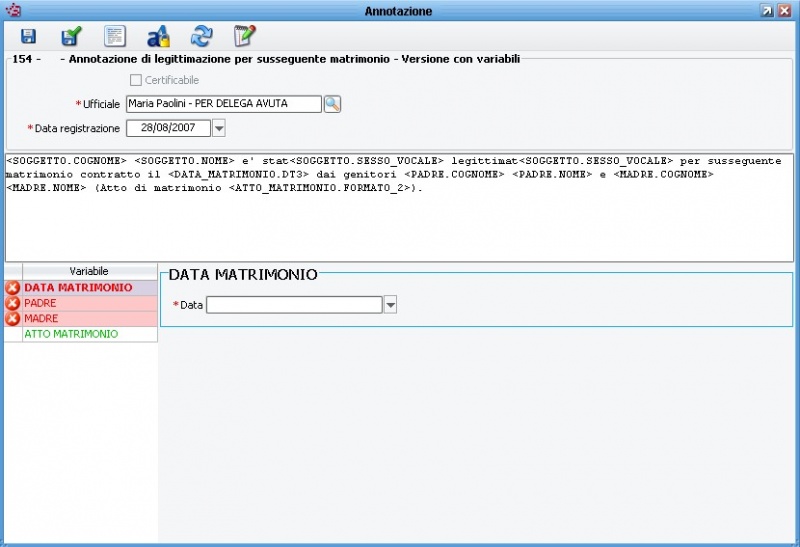Viewport: 800px width, 547px height.
Task: Open the DATA MATRIMONIO Data dropdown arrow
Action: coord(390,305)
